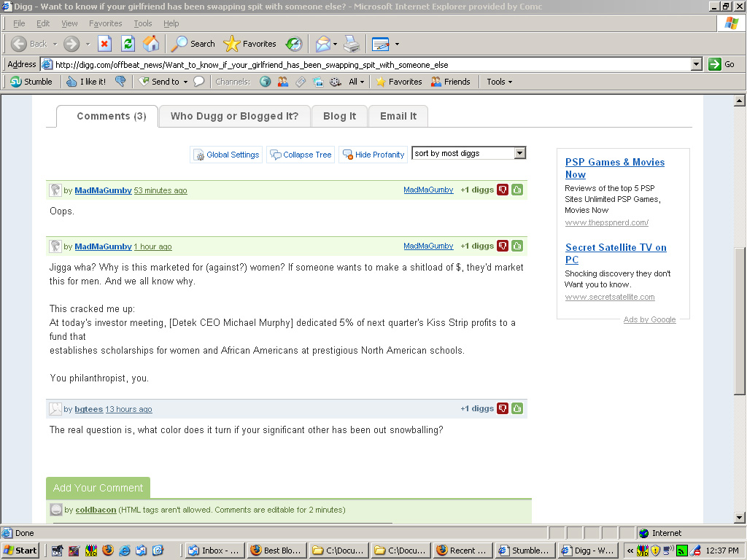Open Favorites star in IE toolbar
747x560 pixels.
coord(249,44)
